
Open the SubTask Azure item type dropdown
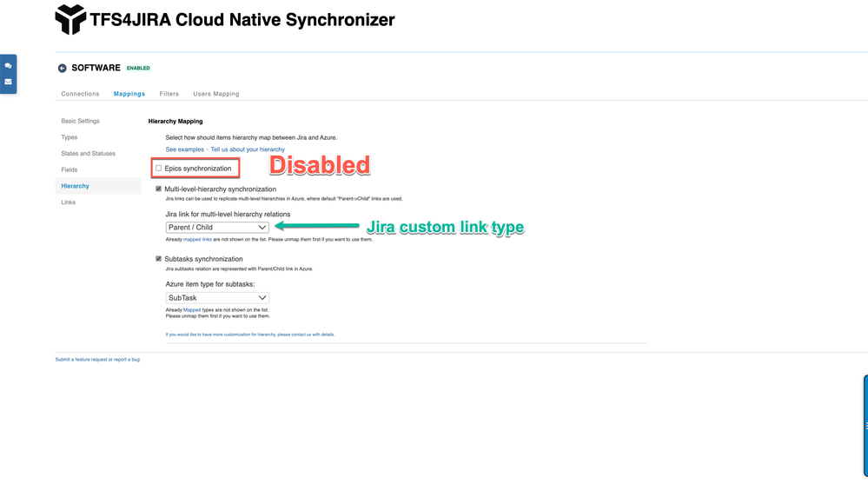(217, 298)
